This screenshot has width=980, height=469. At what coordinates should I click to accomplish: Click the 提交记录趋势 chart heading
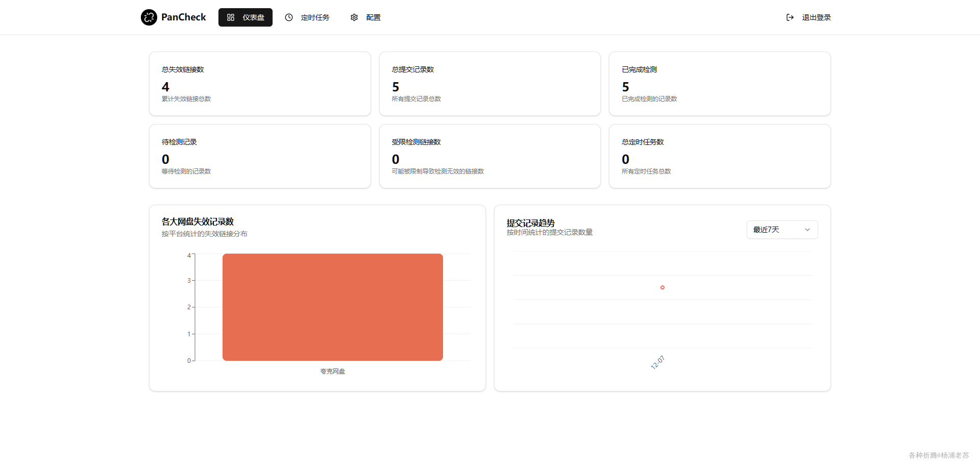pyautogui.click(x=531, y=223)
